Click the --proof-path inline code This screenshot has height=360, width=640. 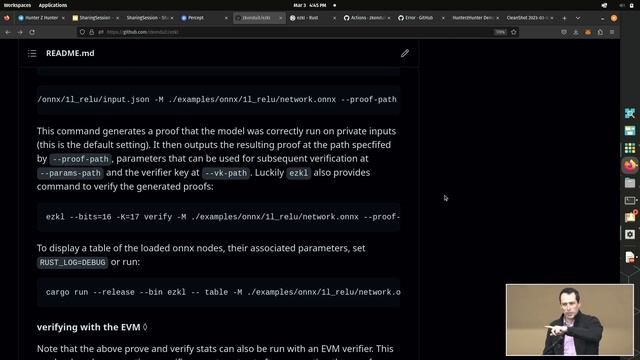click(80, 159)
